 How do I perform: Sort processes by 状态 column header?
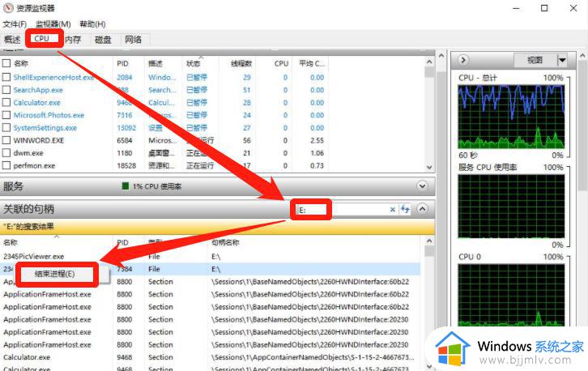click(194, 63)
